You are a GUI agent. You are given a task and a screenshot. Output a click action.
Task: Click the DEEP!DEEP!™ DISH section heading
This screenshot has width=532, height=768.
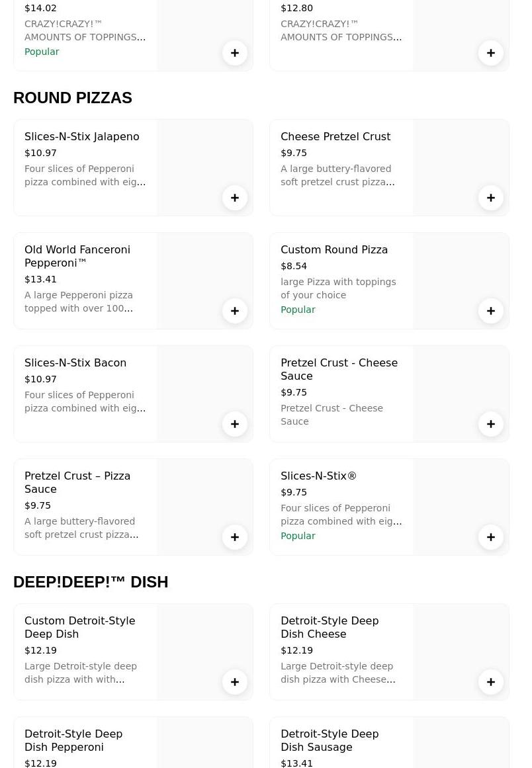pyautogui.click(x=91, y=582)
